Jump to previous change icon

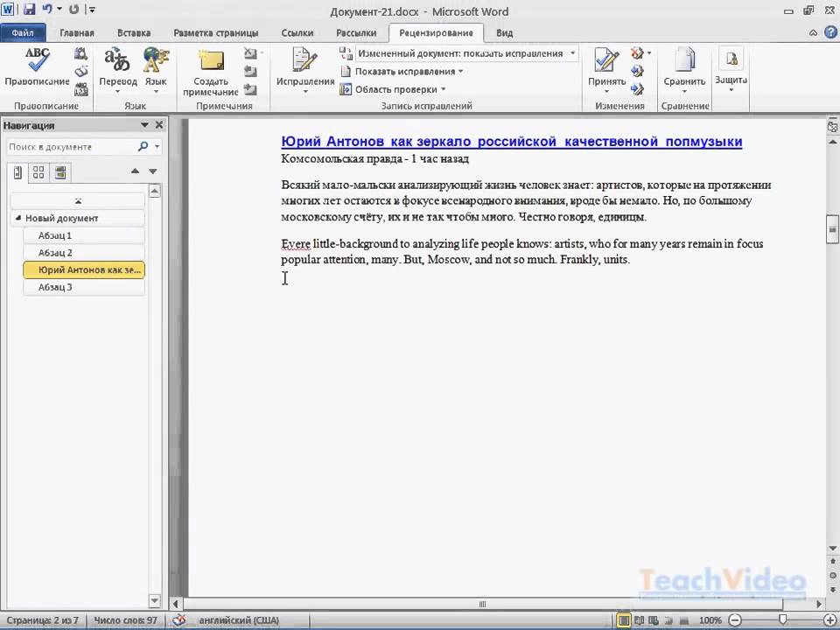click(x=637, y=71)
